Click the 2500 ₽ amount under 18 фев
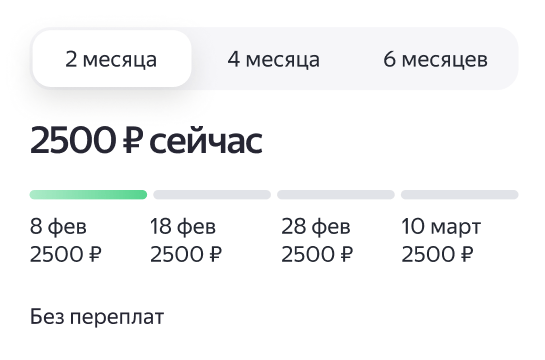The image size is (545, 360). (x=186, y=254)
